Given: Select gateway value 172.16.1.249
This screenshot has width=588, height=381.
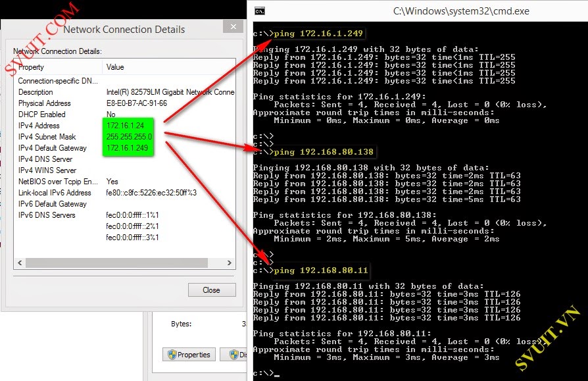Looking at the screenshot, I should (127, 148).
